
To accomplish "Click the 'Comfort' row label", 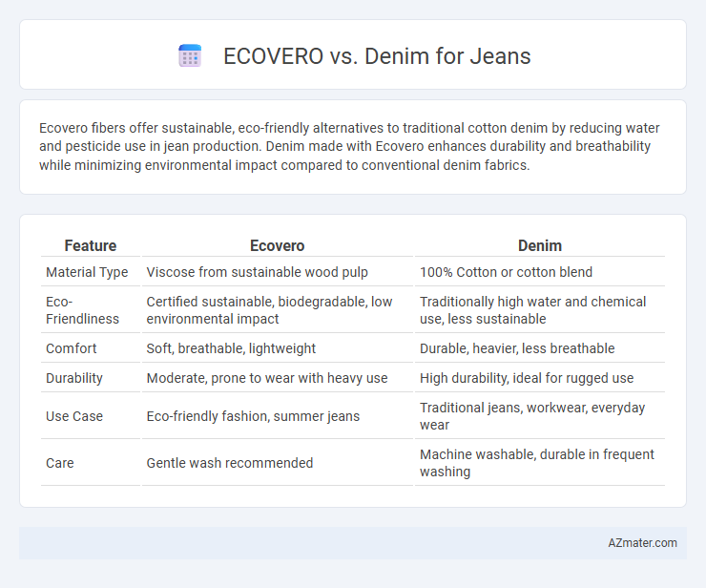I will tap(72, 348).
